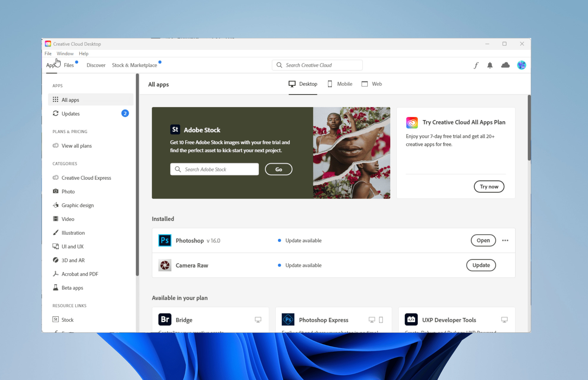Click the desktop platform icon on the Bridge card
The width and height of the screenshot is (588, 380).
258,320
